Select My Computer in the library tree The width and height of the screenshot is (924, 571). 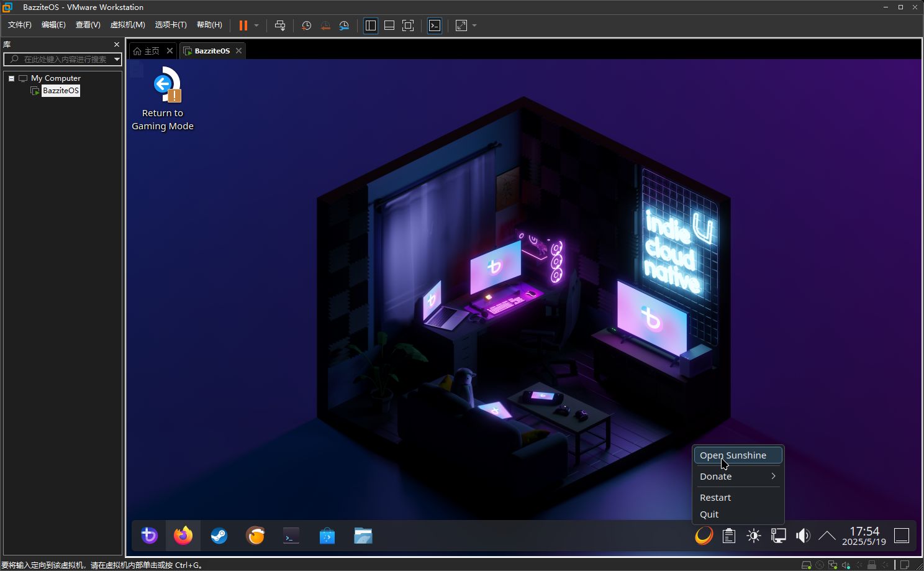(x=56, y=78)
